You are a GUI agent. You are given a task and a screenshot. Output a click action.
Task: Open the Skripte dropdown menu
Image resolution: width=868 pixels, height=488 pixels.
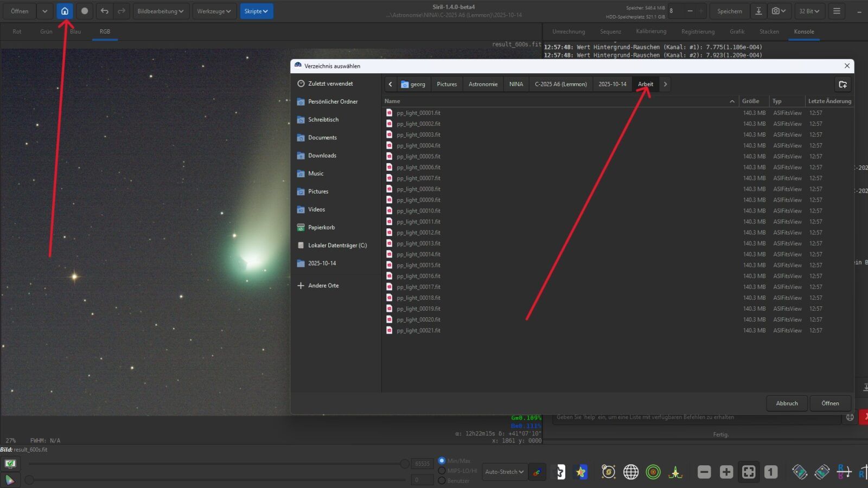point(256,11)
